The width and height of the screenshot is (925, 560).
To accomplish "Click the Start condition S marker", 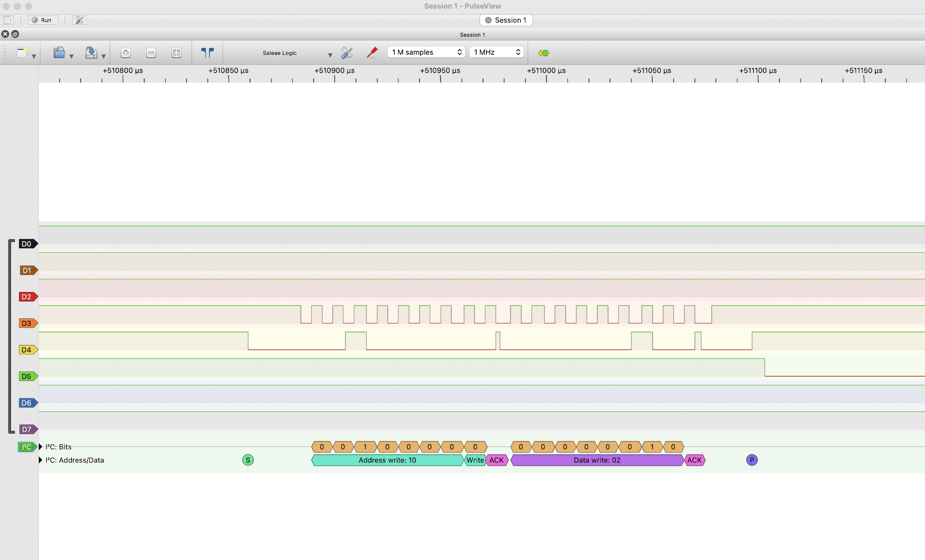I will (248, 460).
